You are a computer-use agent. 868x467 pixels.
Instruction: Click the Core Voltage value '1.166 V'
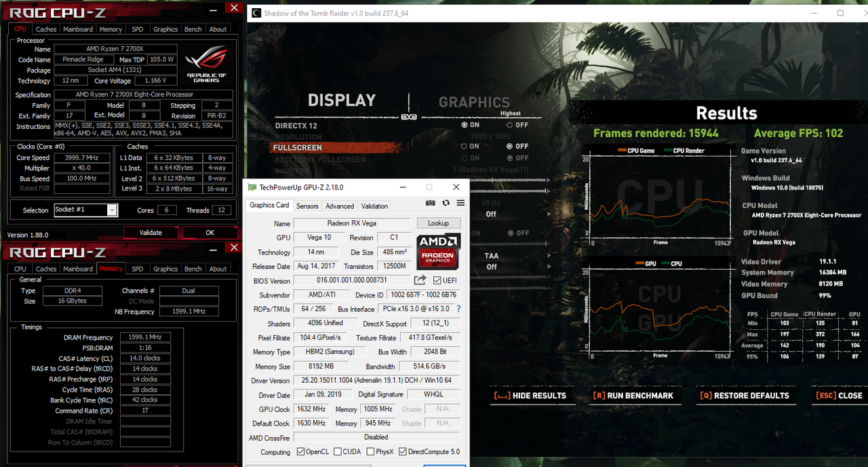(156, 81)
